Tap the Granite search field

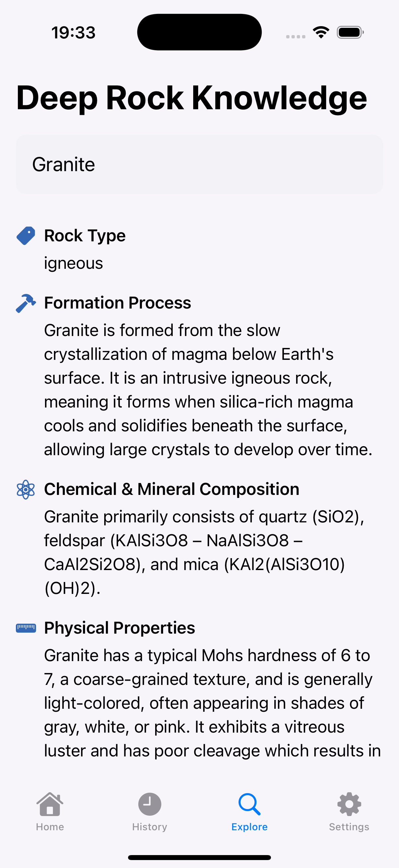[199, 165]
